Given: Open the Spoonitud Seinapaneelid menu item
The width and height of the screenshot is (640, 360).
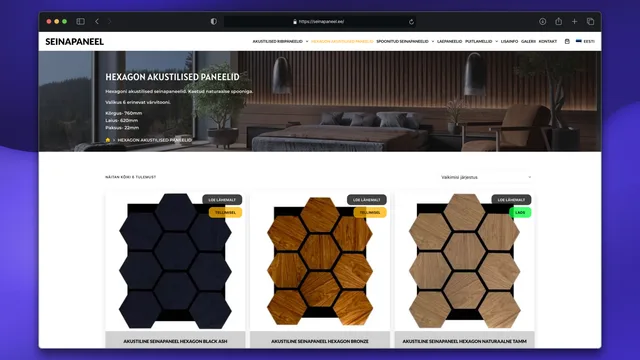Looking at the screenshot, I should (x=402, y=41).
